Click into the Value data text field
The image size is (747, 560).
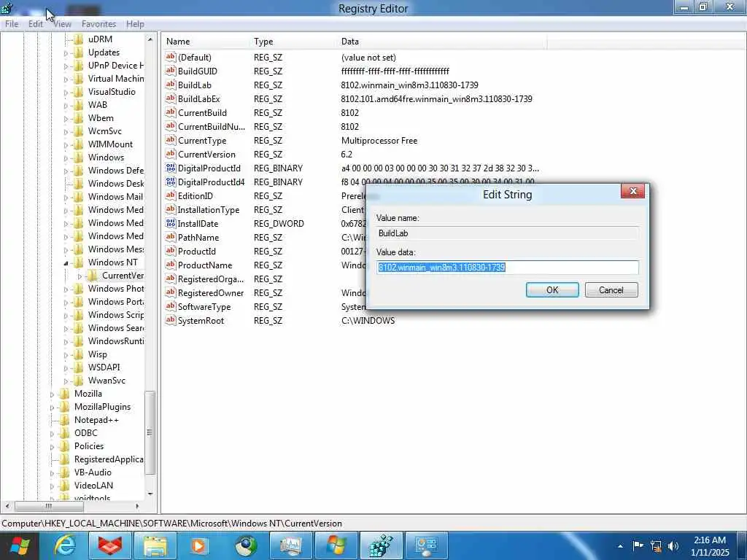(x=508, y=268)
